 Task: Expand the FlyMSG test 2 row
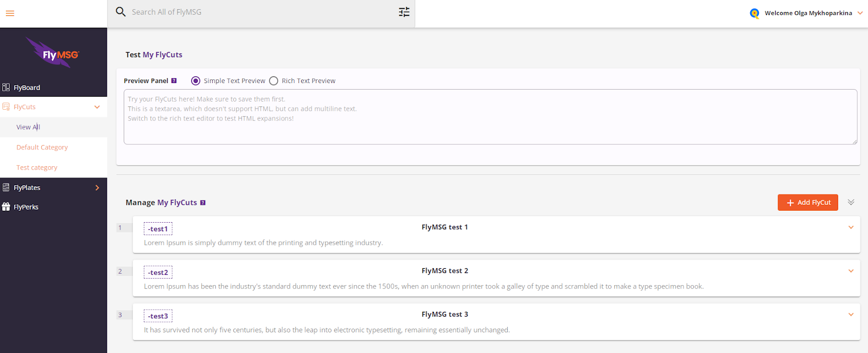click(x=851, y=271)
